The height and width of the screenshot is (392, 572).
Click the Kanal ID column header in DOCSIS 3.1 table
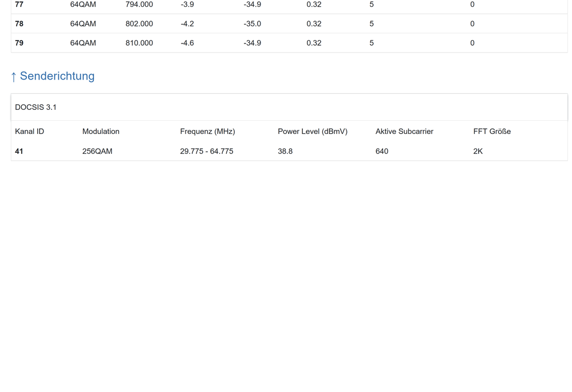pos(29,131)
